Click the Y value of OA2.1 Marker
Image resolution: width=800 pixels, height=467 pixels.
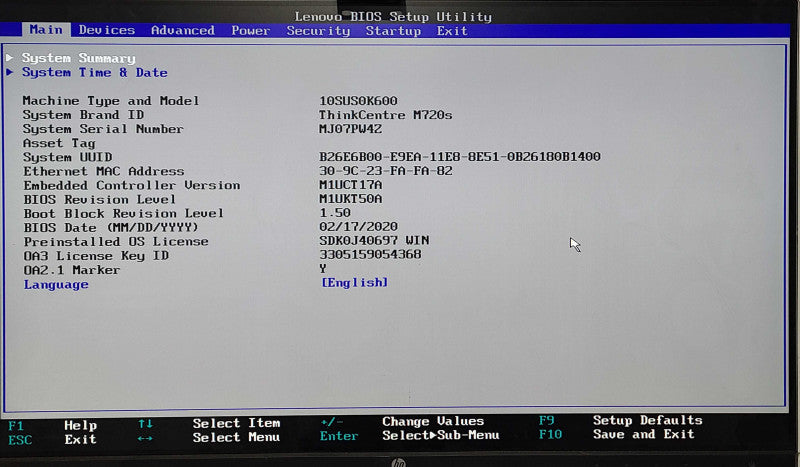click(x=323, y=268)
